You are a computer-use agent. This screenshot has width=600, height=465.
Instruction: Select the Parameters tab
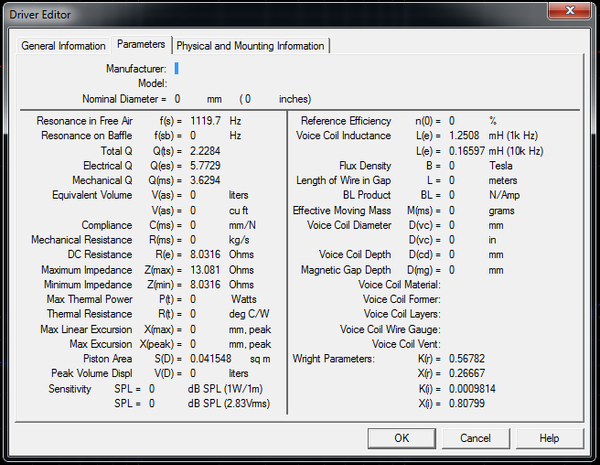click(x=141, y=44)
